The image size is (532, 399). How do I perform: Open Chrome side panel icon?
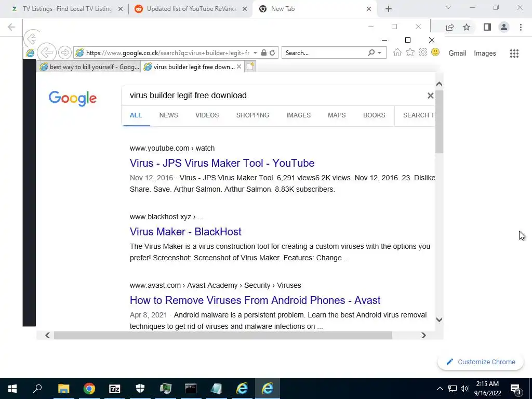click(487, 27)
